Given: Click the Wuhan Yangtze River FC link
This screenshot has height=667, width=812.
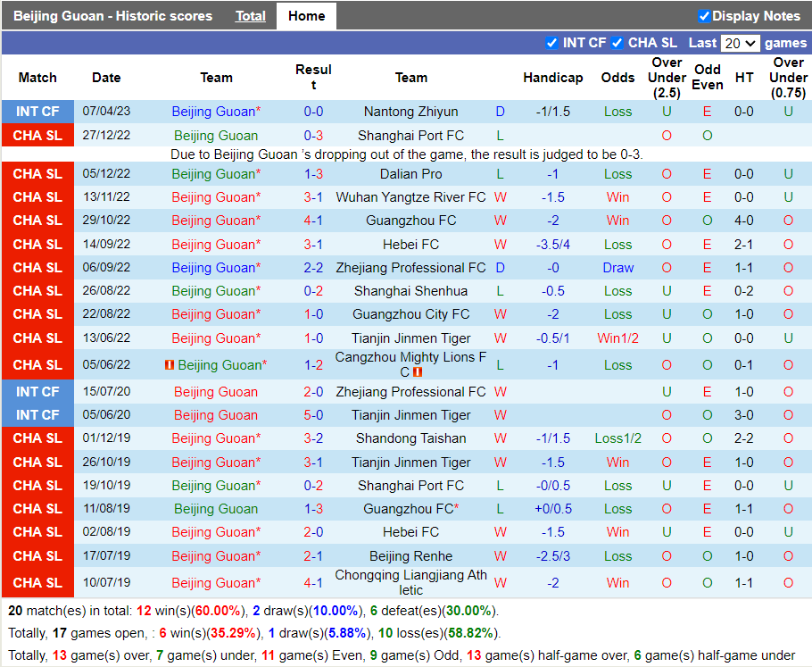Looking at the screenshot, I should click(x=410, y=197).
